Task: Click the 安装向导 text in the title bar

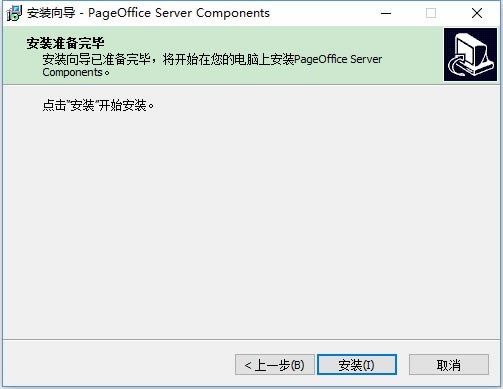Action: (51, 13)
